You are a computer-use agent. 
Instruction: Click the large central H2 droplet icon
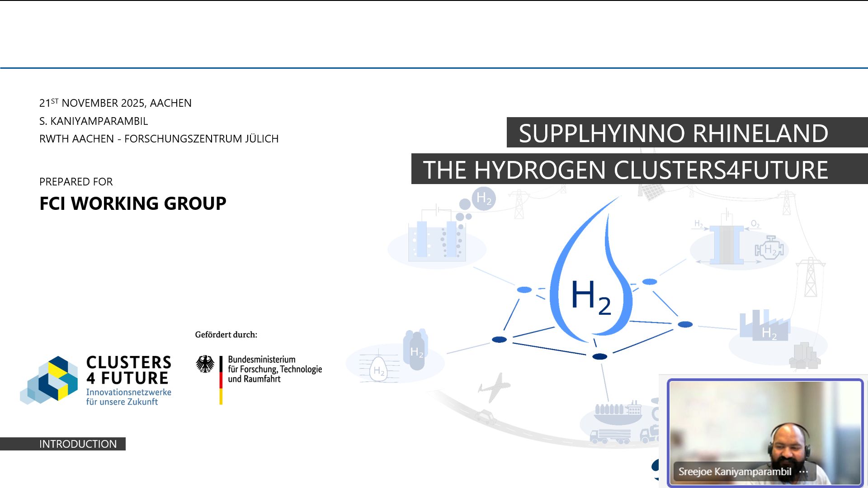pyautogui.click(x=591, y=280)
